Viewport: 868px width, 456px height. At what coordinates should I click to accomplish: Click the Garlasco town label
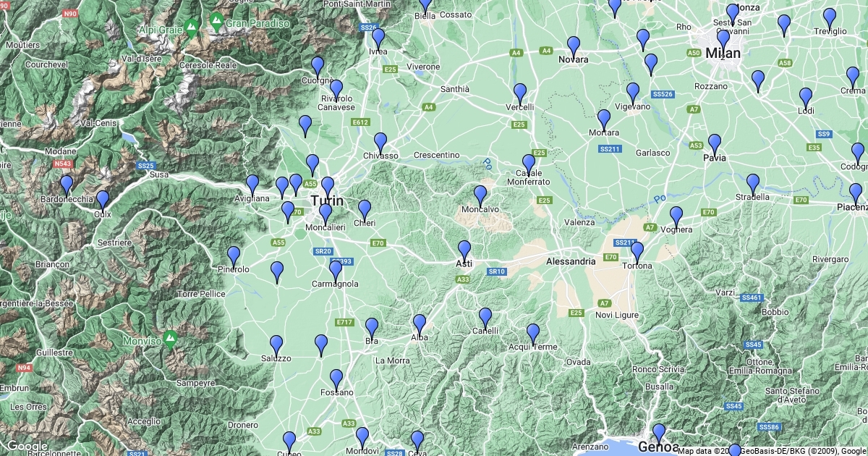tap(652, 153)
